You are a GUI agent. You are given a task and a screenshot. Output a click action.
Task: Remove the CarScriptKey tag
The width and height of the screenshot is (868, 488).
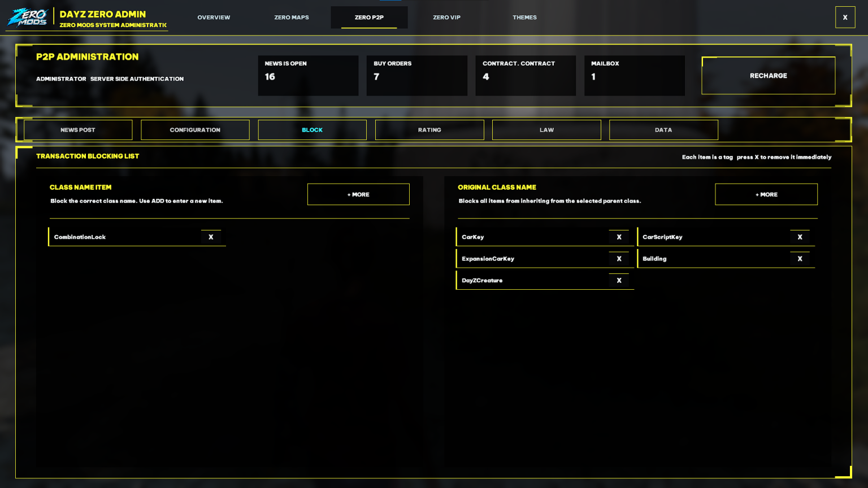coord(800,237)
